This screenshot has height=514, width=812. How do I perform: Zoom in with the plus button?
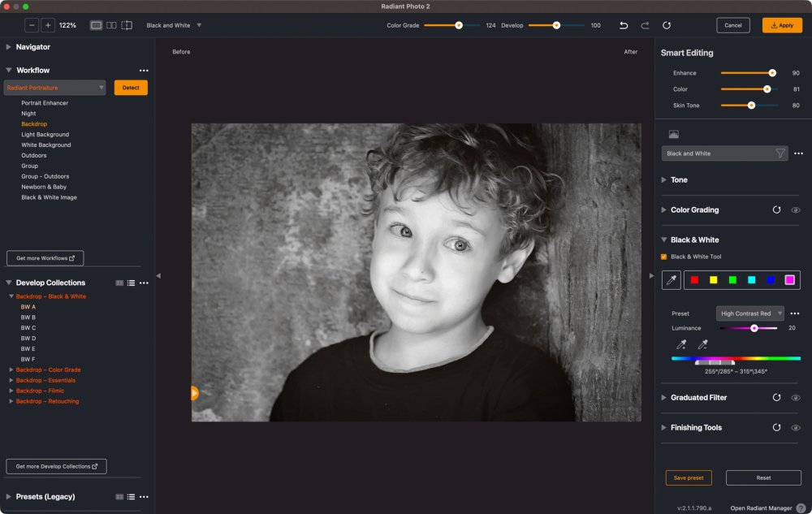coord(48,25)
